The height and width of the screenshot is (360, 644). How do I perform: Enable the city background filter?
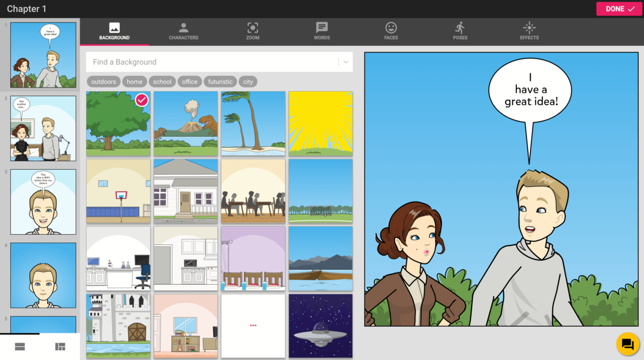[248, 81]
